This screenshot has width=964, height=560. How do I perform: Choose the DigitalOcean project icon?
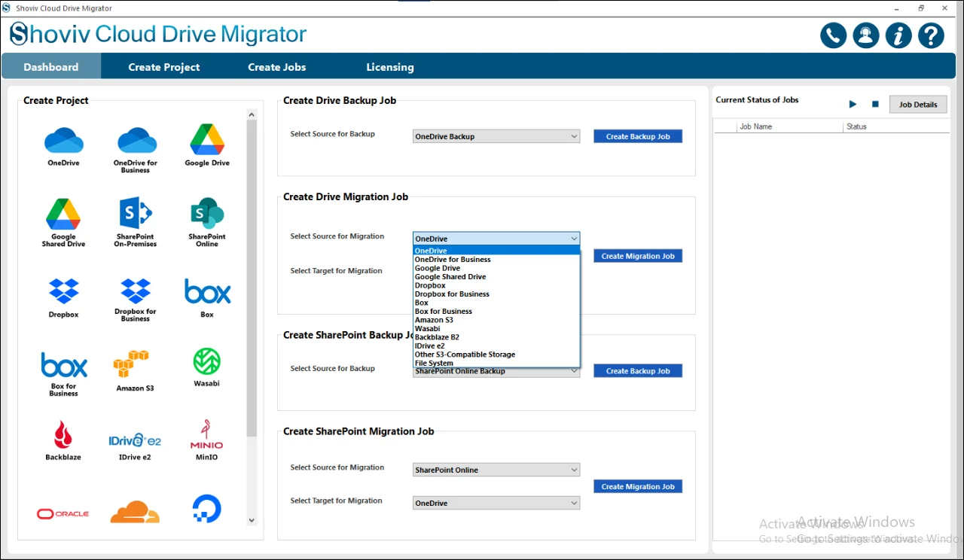click(207, 509)
